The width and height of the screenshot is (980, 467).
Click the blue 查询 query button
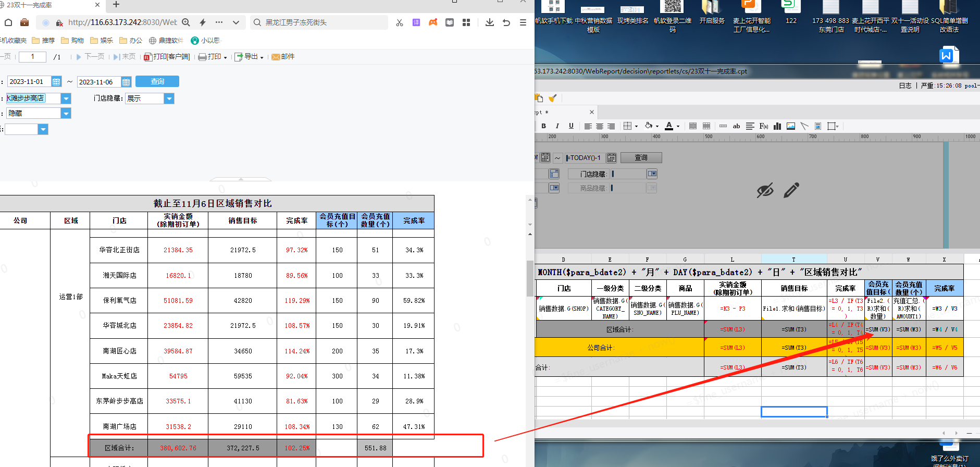click(x=157, y=81)
